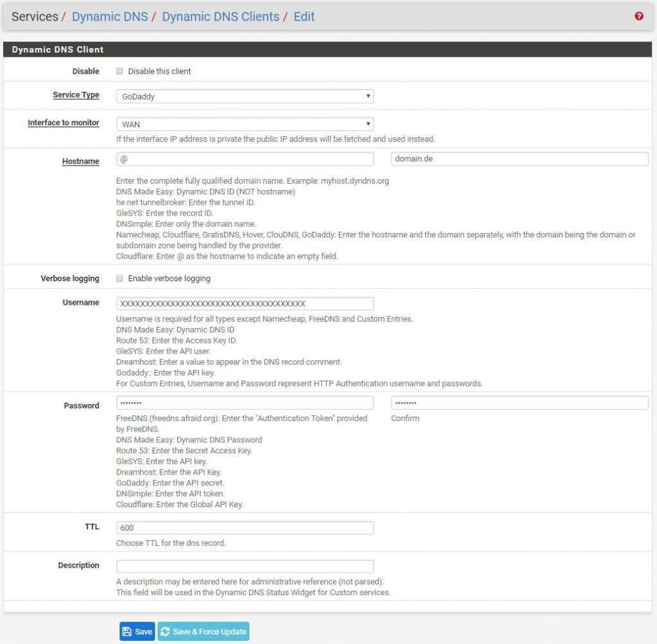The width and height of the screenshot is (657, 644).
Task: Focus the domain field containing domain.de
Action: 519,159
